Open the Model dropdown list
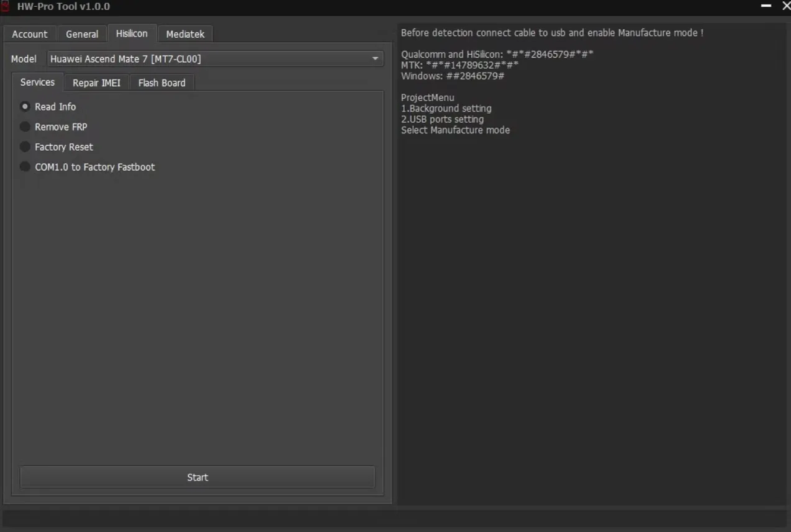 click(215, 59)
